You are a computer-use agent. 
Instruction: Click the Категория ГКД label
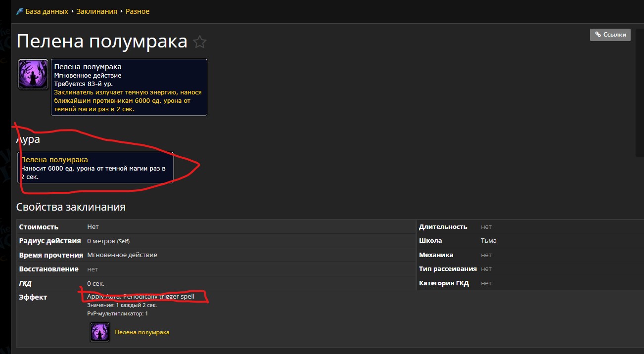pos(444,283)
